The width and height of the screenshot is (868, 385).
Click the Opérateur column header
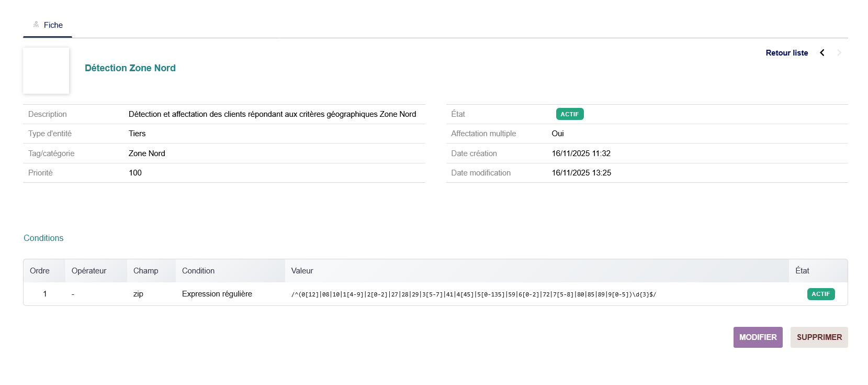point(89,271)
